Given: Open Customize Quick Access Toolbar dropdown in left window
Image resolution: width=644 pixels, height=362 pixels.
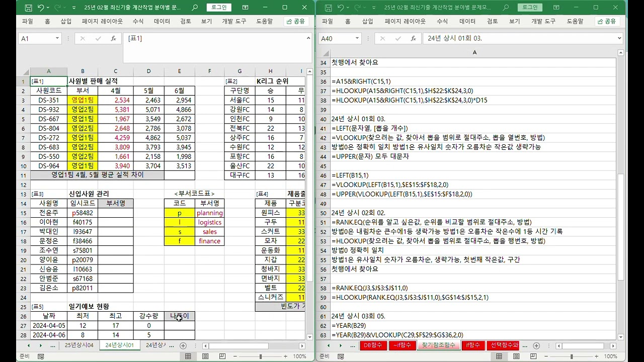Looking at the screenshot, I should pyautogui.click(x=74, y=8).
